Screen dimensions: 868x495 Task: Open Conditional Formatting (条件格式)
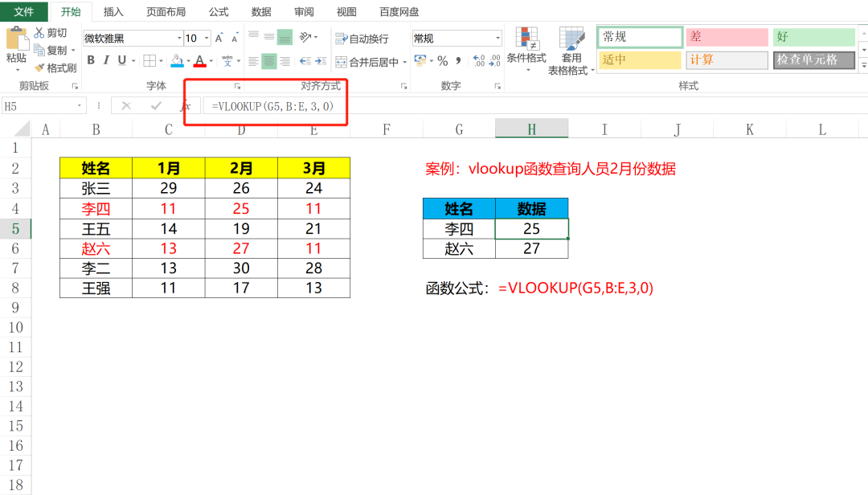click(x=526, y=49)
